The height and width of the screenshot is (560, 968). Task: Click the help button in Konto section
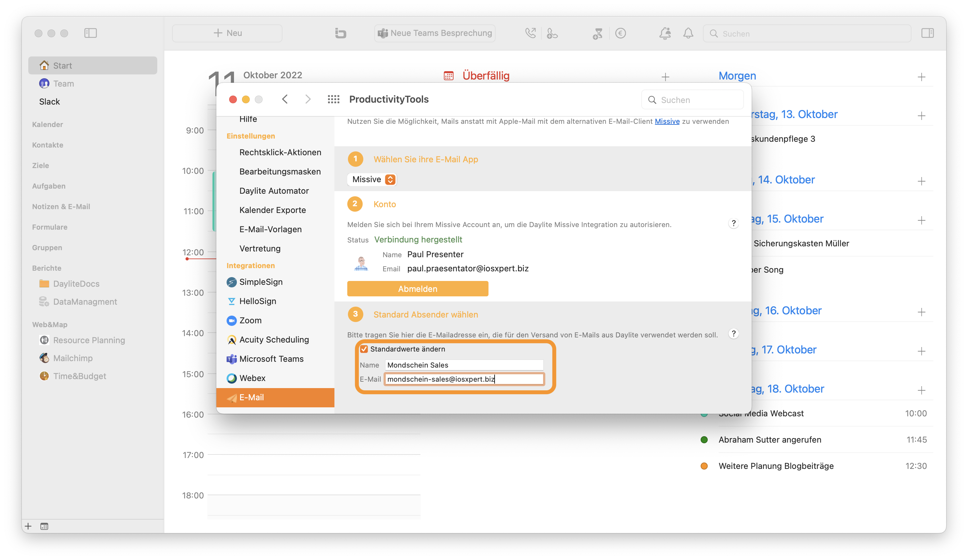tap(733, 223)
